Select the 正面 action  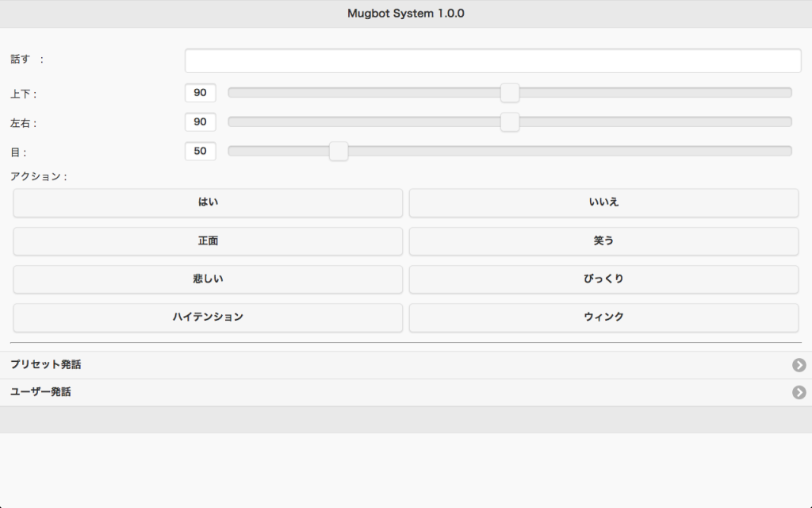pos(207,241)
